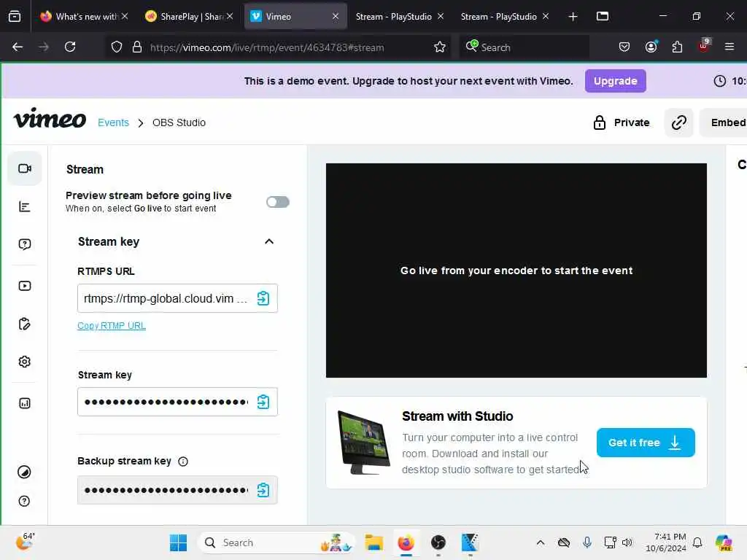747x560 pixels.
Task: Go to Events breadcrumb link
Action: point(113,122)
